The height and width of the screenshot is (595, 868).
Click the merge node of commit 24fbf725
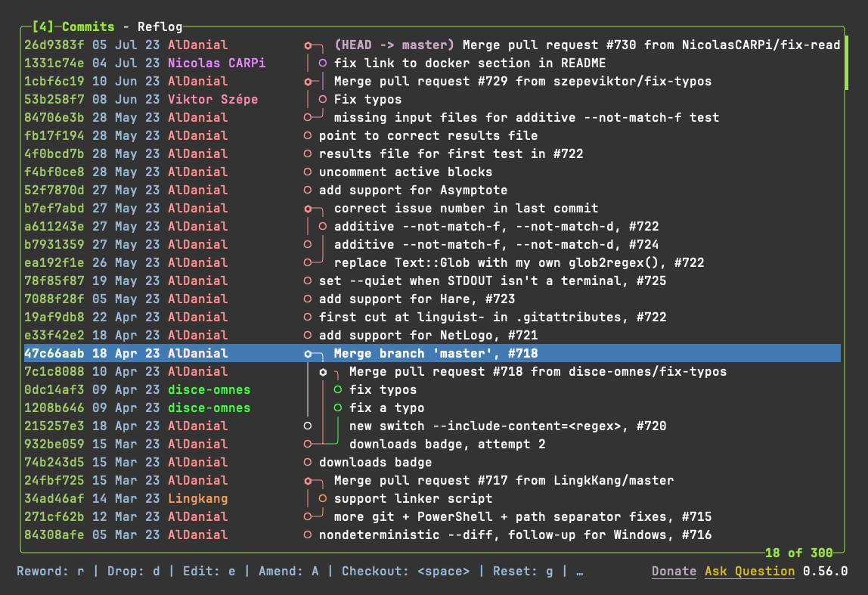[308, 481]
